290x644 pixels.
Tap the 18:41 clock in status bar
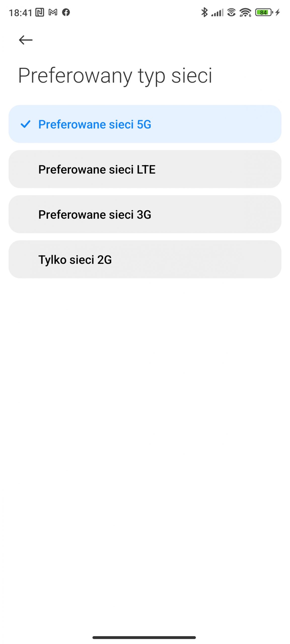point(21,13)
